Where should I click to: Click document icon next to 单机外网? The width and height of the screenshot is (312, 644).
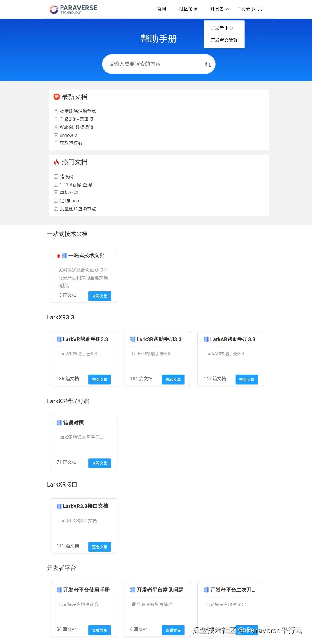[56, 192]
